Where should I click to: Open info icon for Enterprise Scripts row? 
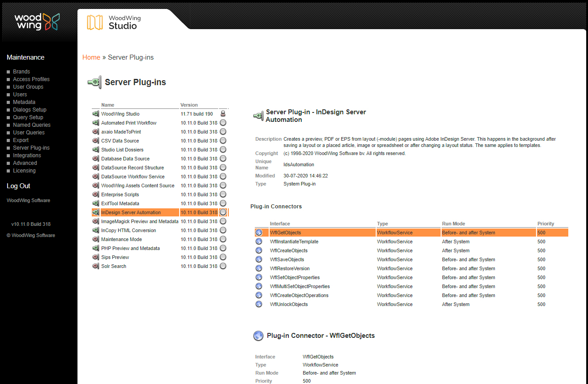223,194
